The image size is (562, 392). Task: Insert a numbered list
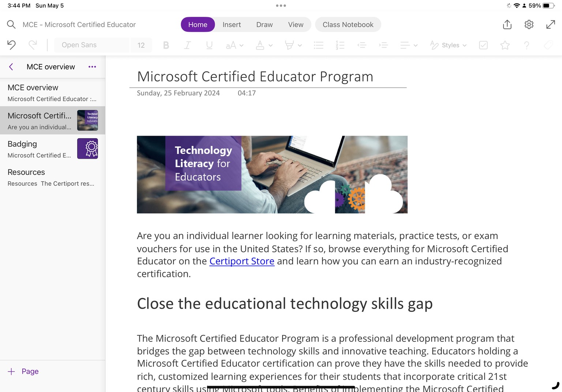340,45
